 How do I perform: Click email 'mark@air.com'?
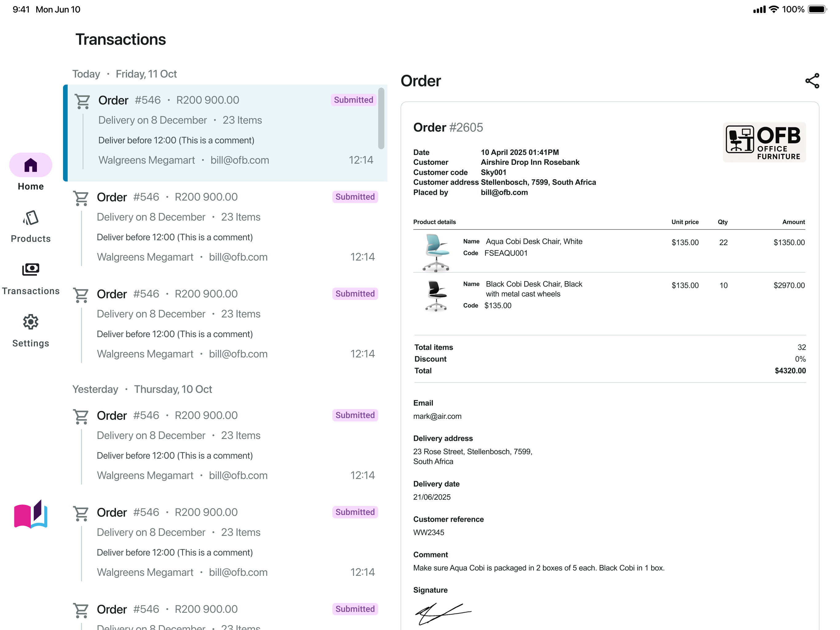(438, 416)
